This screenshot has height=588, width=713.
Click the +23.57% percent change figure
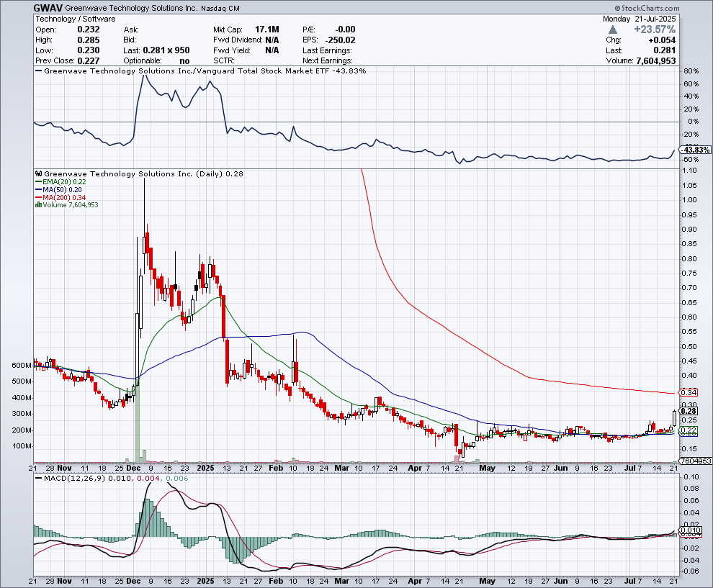point(655,30)
